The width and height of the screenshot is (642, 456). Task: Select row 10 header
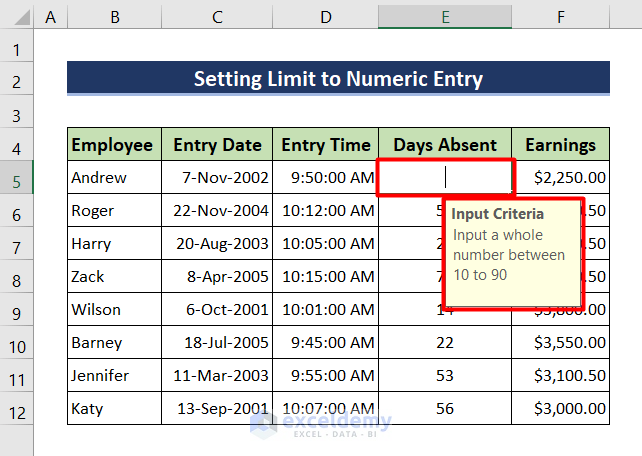17,343
